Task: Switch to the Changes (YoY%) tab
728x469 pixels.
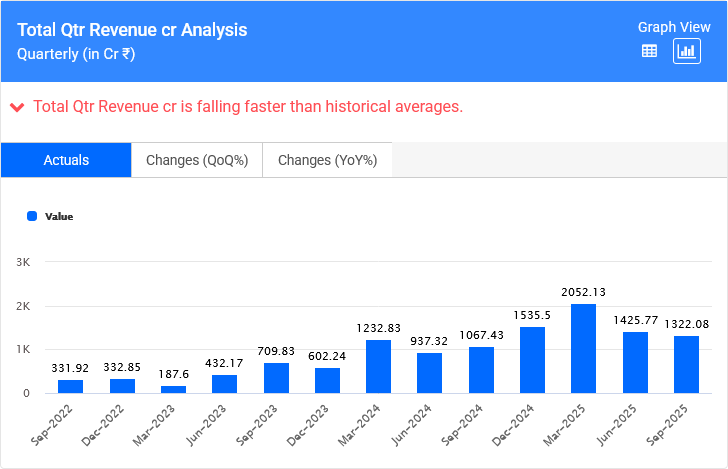Action: coord(327,160)
